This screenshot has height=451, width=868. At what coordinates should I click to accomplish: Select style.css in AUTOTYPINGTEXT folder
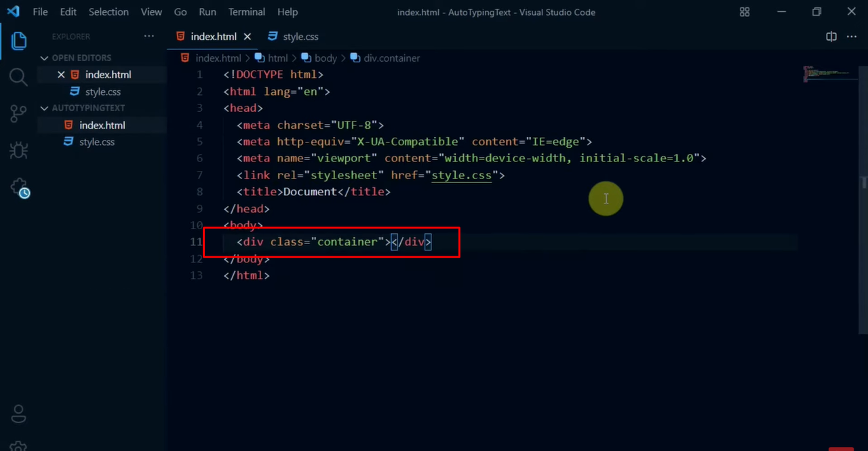coord(97,142)
